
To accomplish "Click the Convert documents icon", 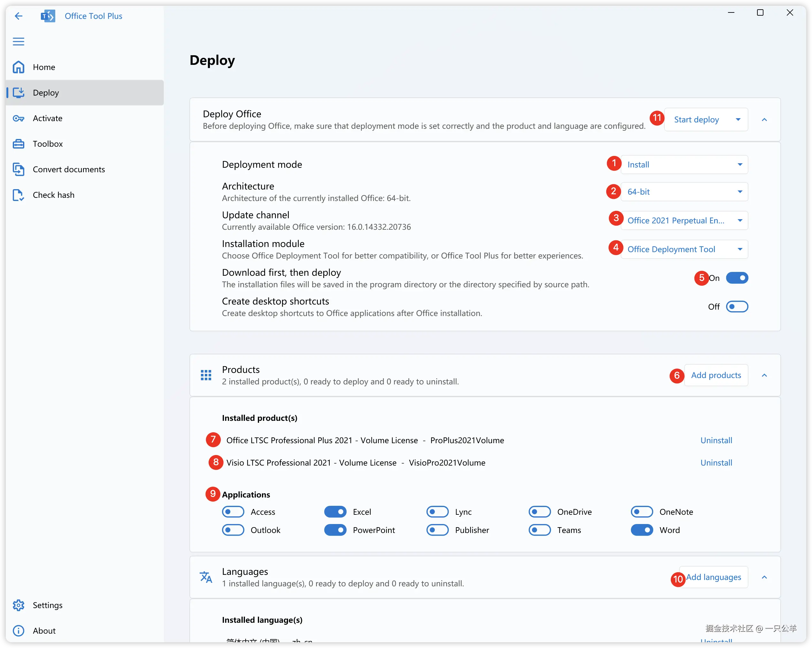I will (x=19, y=170).
